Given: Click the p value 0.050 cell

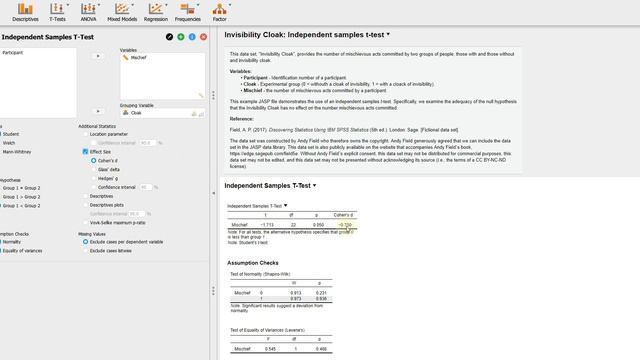Looking at the screenshot, I should [x=318, y=225].
